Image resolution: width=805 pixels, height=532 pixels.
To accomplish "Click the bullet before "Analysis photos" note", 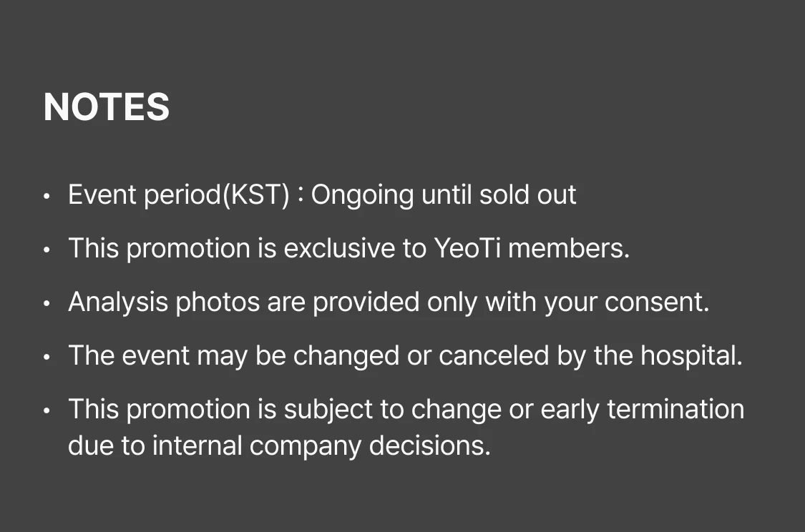I will [x=47, y=303].
